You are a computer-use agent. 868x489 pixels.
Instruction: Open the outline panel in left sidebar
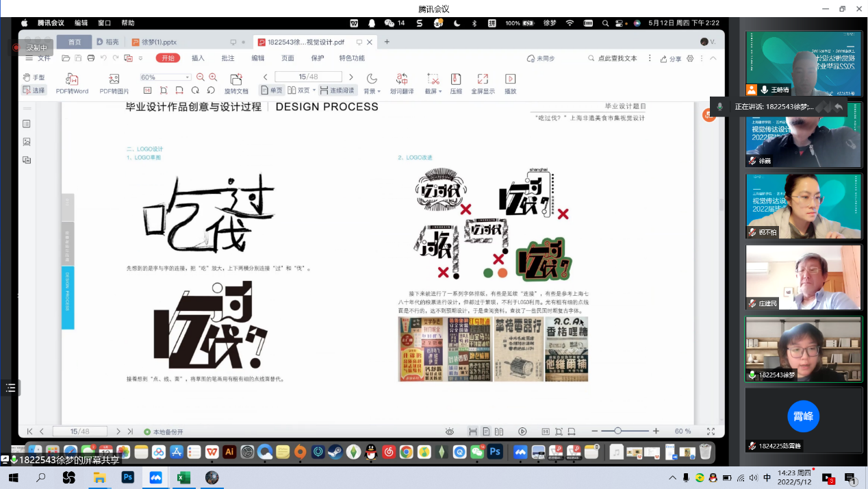(x=27, y=124)
